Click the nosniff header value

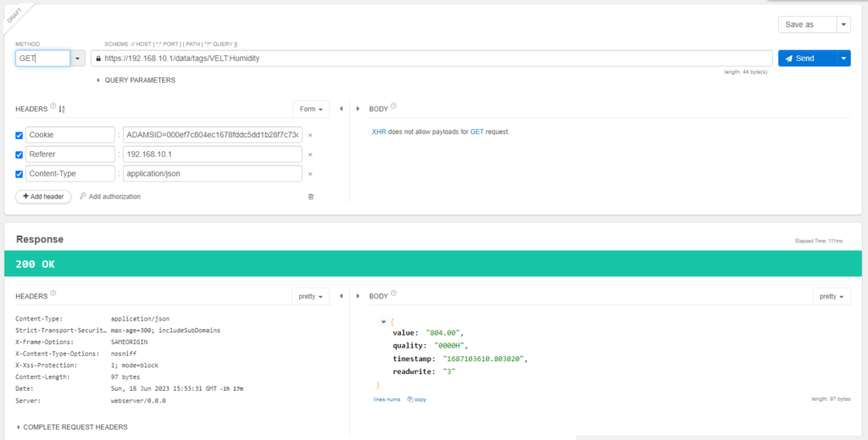(124, 354)
